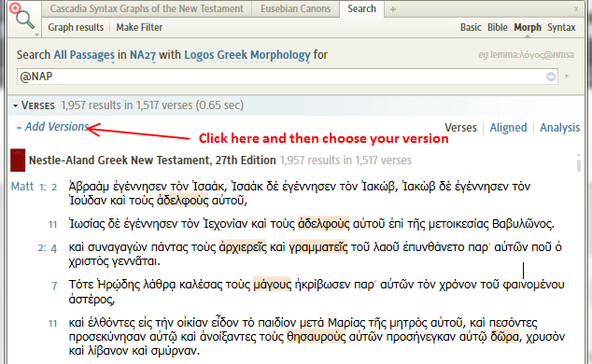592x364 pixels.
Task: Click Graph results
Action: click(76, 27)
